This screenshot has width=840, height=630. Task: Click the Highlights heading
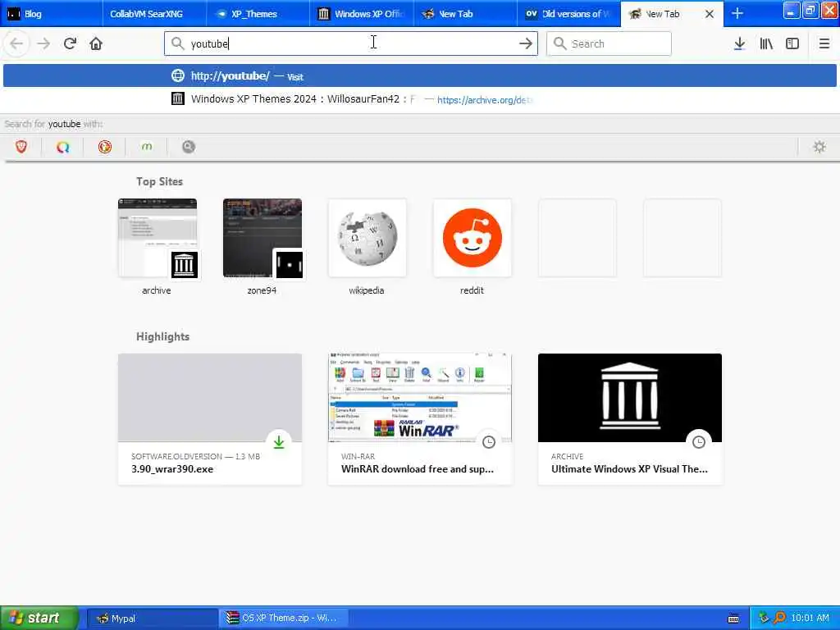[x=163, y=336]
